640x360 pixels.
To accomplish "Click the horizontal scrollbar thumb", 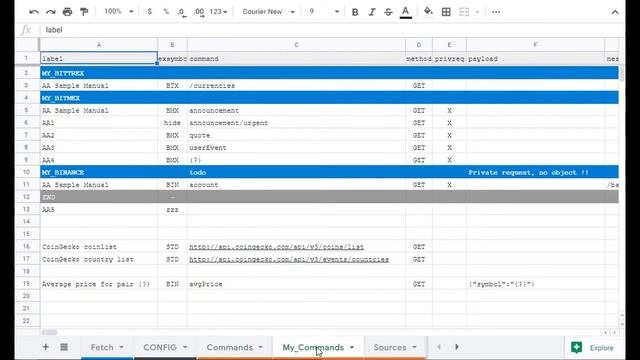I will click(49, 332).
